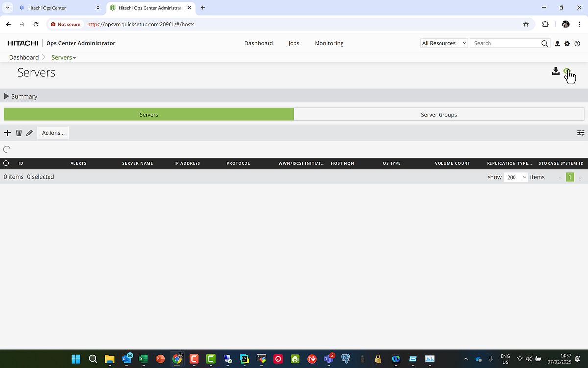Open the volume icon in system tray
588x368 pixels.
coord(529,359)
